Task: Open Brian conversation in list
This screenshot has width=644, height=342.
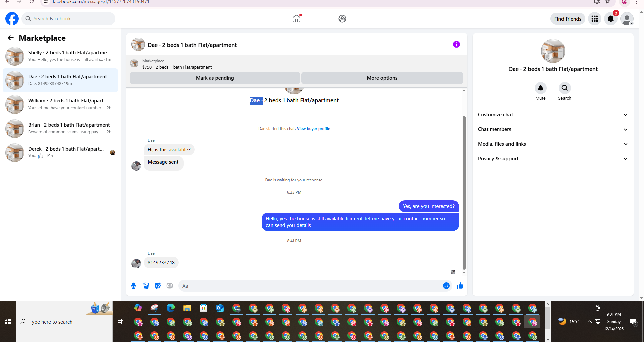Action: [x=60, y=128]
